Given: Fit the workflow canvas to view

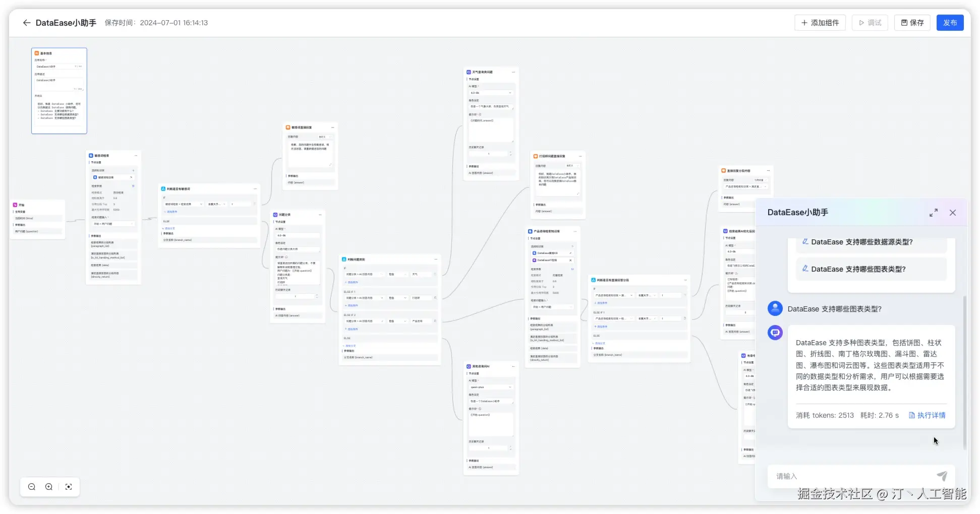Looking at the screenshot, I should (x=69, y=487).
